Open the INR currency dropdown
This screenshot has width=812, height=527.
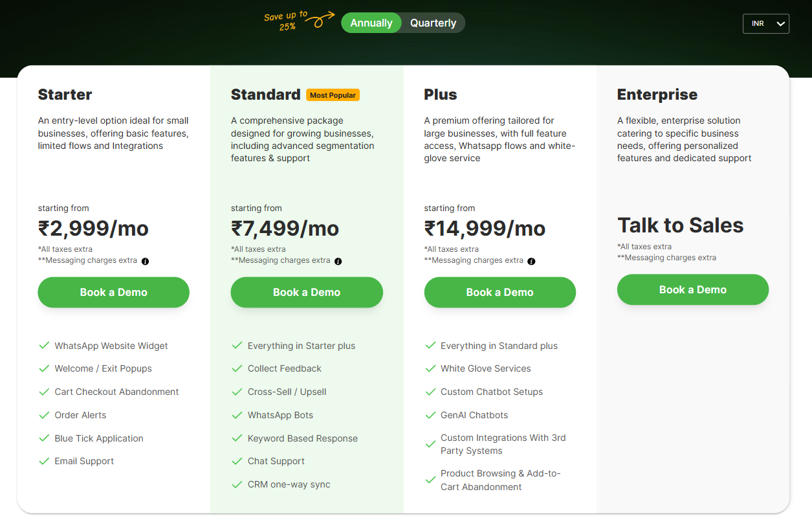pyautogui.click(x=766, y=23)
